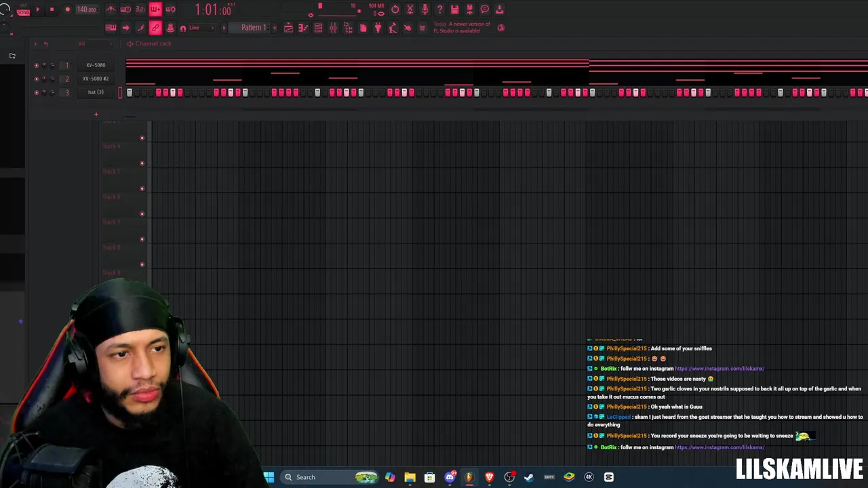Arm the record button in transport

point(68,9)
